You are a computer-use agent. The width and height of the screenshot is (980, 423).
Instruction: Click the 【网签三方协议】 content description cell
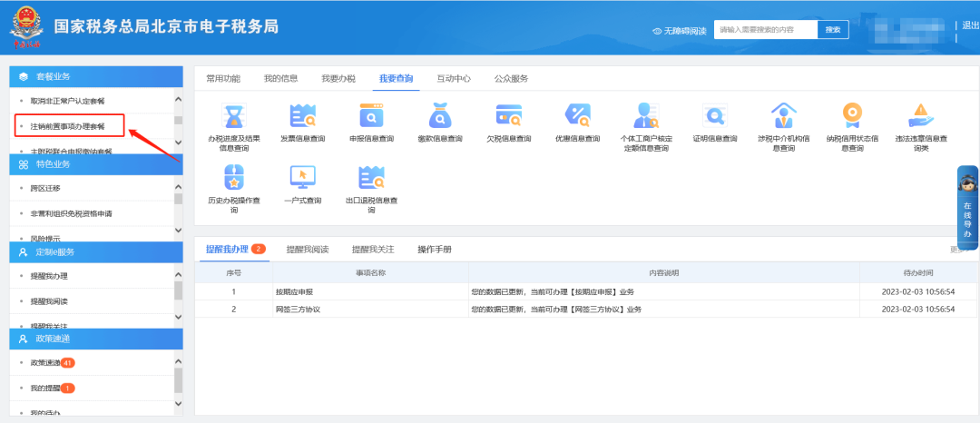pyautogui.click(x=663, y=310)
